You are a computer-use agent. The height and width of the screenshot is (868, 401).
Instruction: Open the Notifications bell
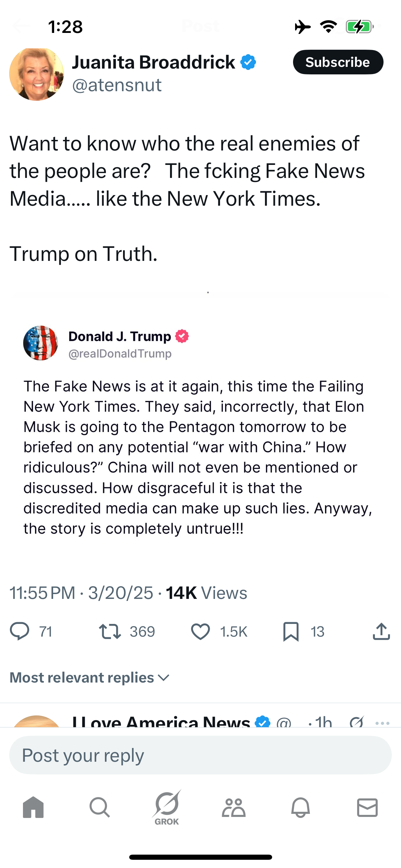tap(301, 807)
